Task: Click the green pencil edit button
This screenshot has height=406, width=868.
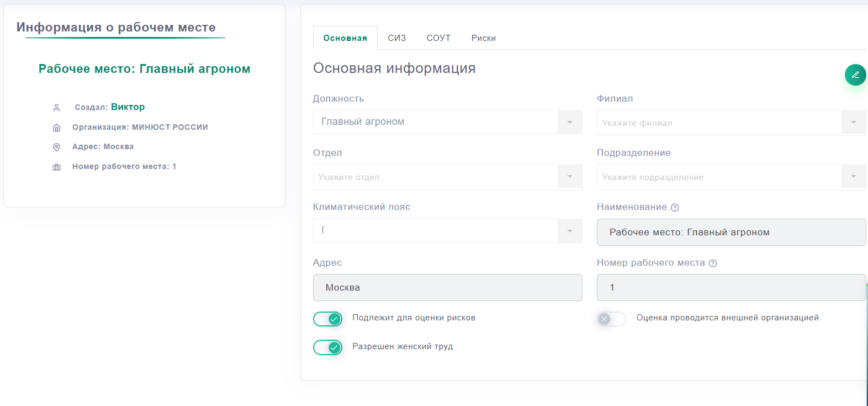Action: point(855,75)
